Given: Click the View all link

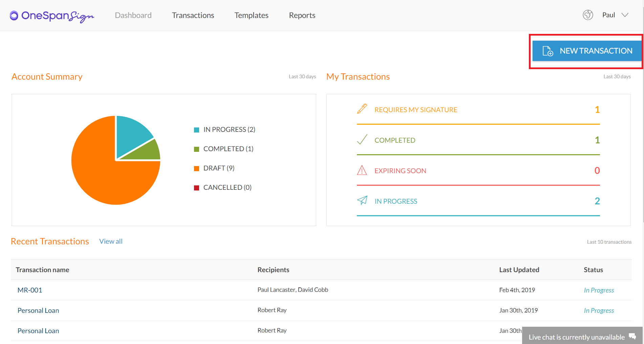Looking at the screenshot, I should 111,241.
